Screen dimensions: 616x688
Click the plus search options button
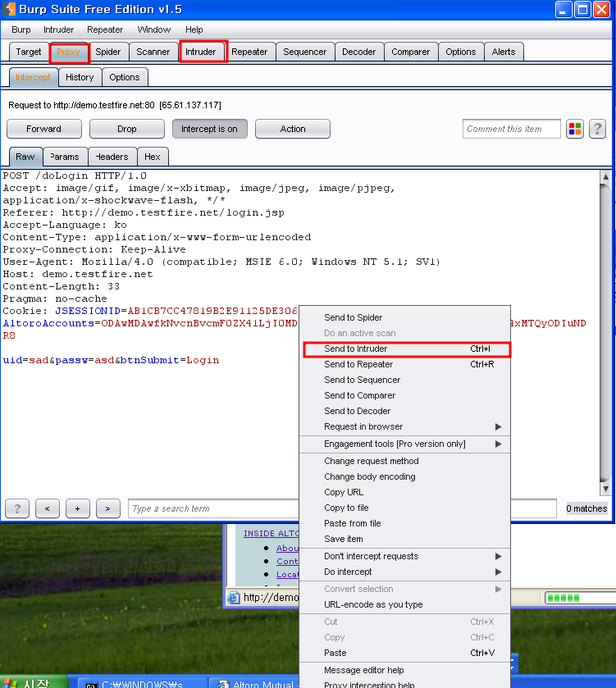tap(78, 508)
